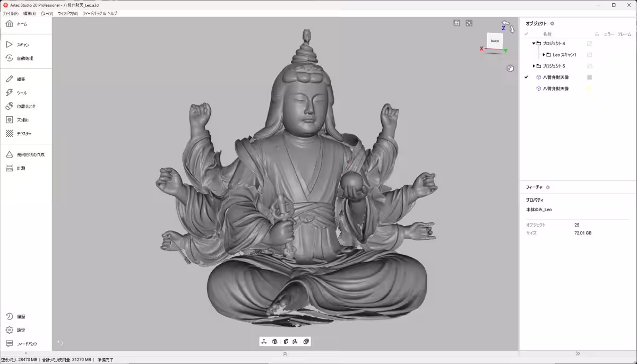This screenshot has height=364, width=637.
Task: Expand the Leo スキャン1 folder
Action: tap(544, 55)
